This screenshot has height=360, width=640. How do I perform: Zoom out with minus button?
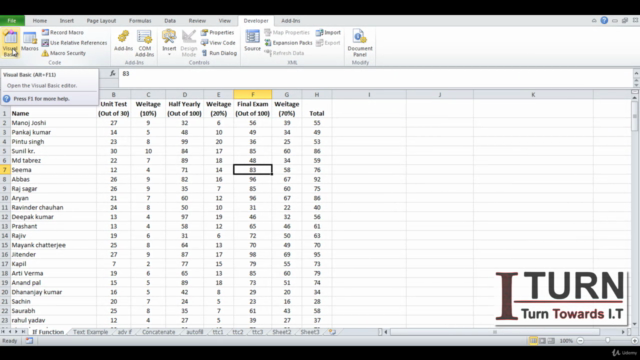(580, 340)
